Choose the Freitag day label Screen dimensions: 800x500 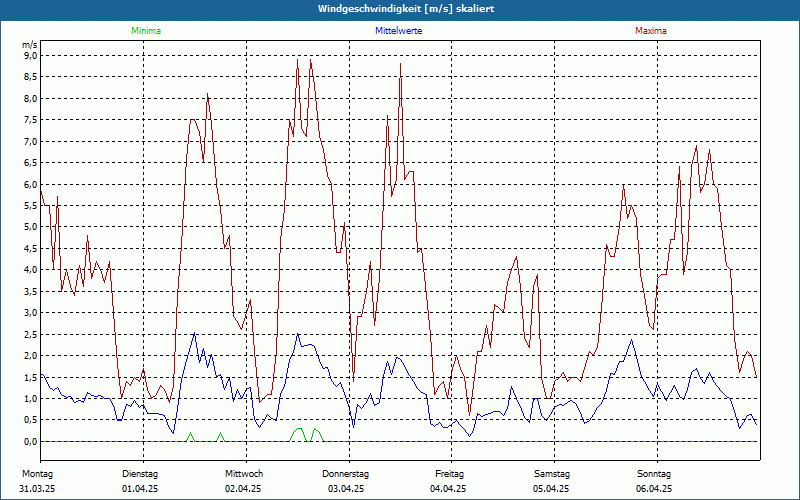pos(450,474)
